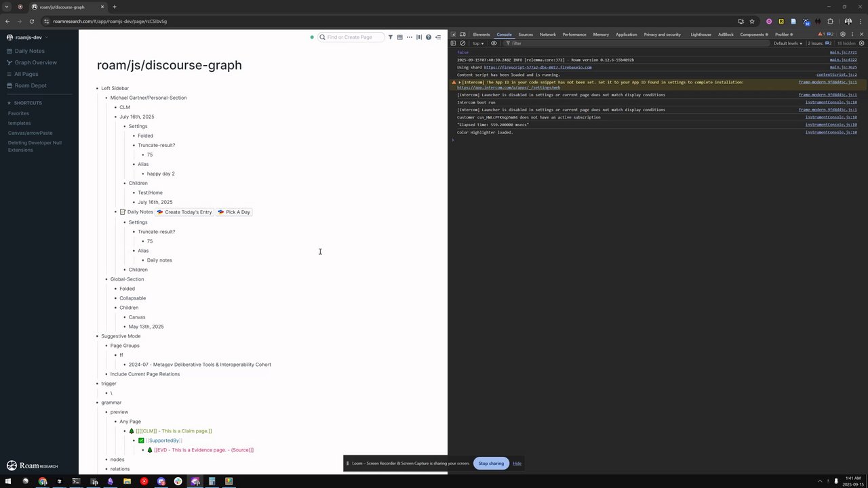
Task: Click the DevTools inspect element icon
Action: [454, 35]
